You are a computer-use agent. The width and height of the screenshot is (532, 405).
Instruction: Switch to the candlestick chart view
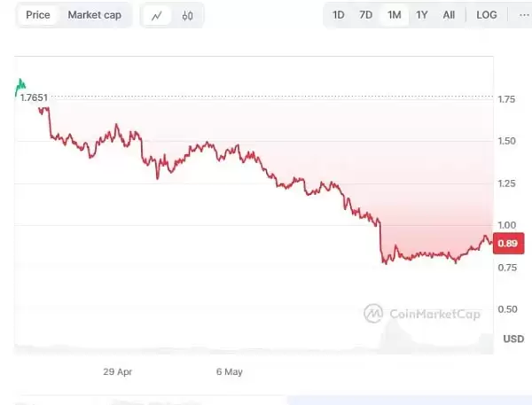187,15
